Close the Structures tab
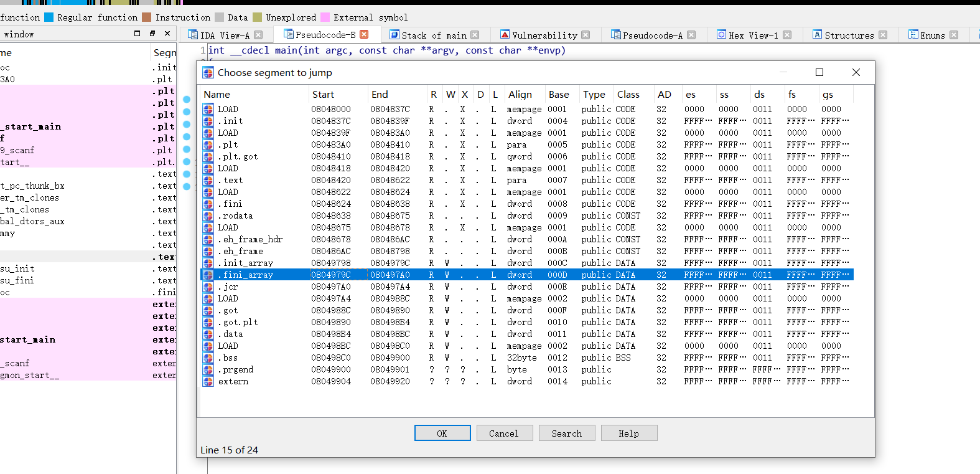980x474 pixels. [883, 35]
